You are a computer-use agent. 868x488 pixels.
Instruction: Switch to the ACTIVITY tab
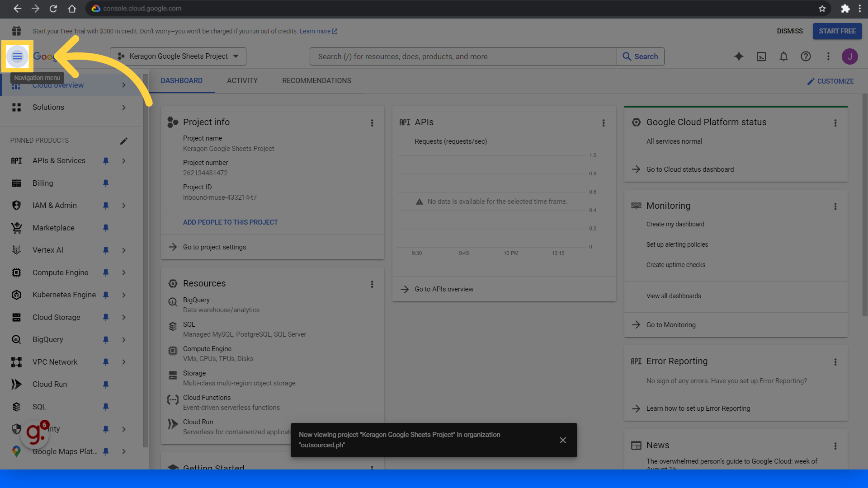[242, 81]
